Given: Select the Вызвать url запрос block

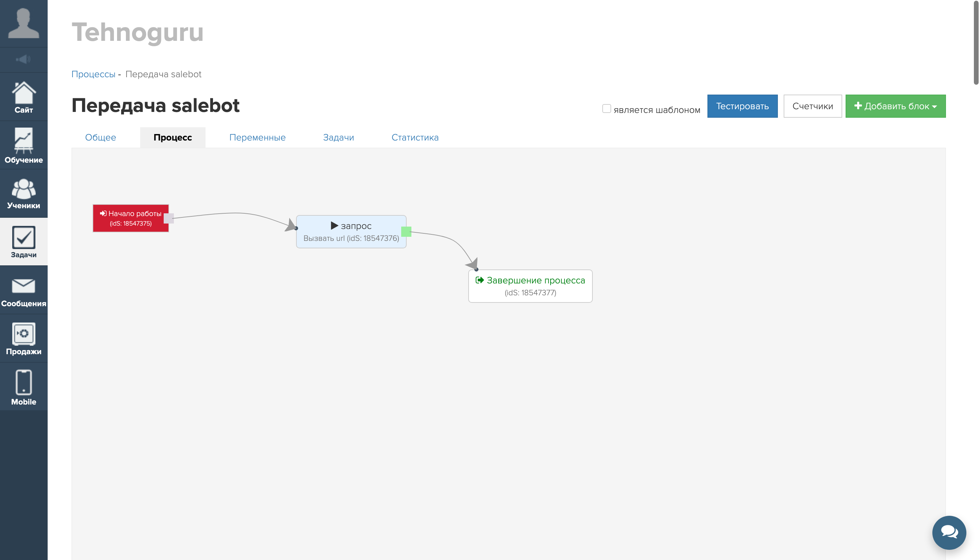Looking at the screenshot, I should (351, 232).
